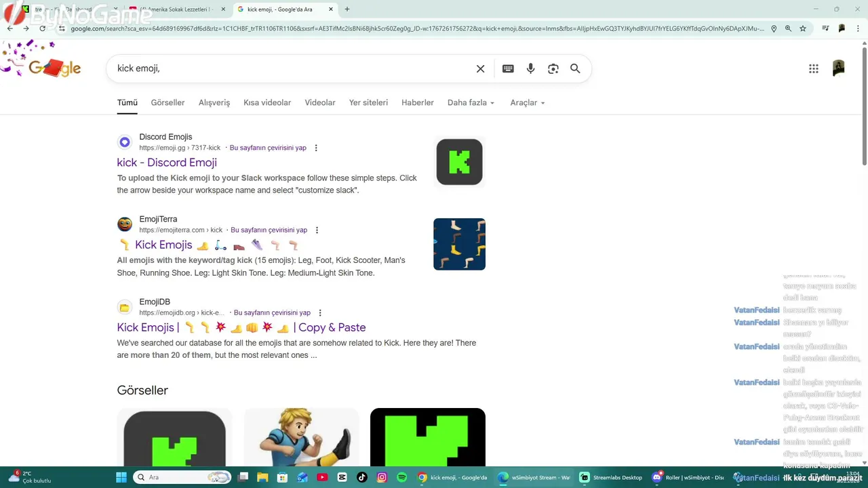Open File Explorer from the taskbar
Viewport: 868px width, 488px height.
coord(262,477)
